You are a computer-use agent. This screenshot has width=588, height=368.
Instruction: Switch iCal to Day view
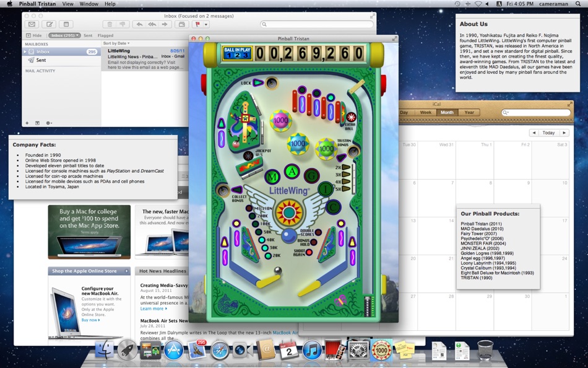[x=404, y=112]
